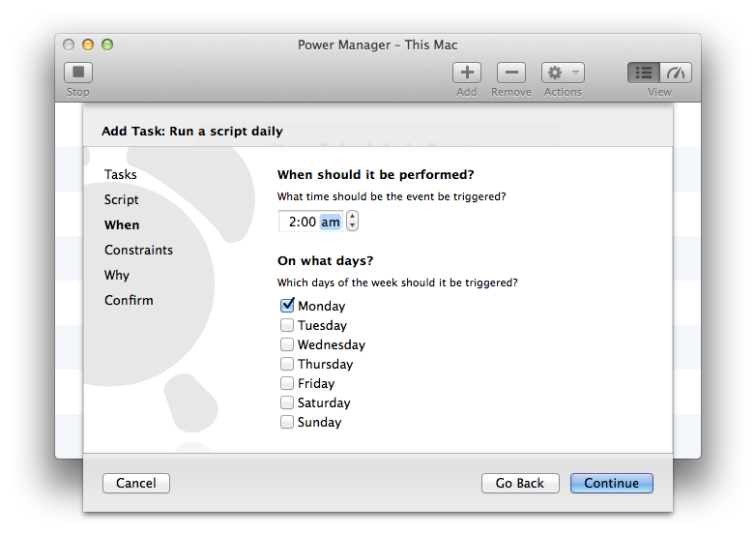
Task: Jump to the Why step
Action: [x=117, y=275]
